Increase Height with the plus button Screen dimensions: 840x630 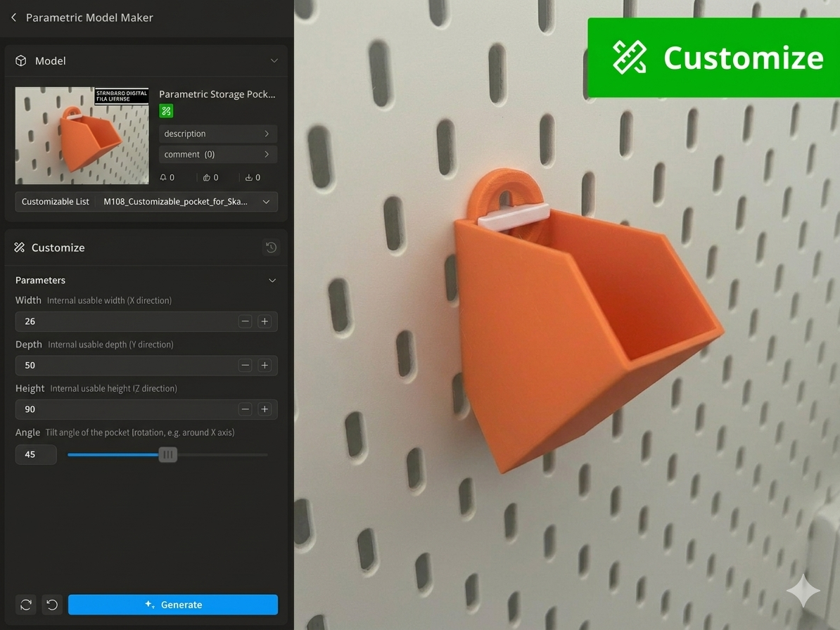coord(265,409)
